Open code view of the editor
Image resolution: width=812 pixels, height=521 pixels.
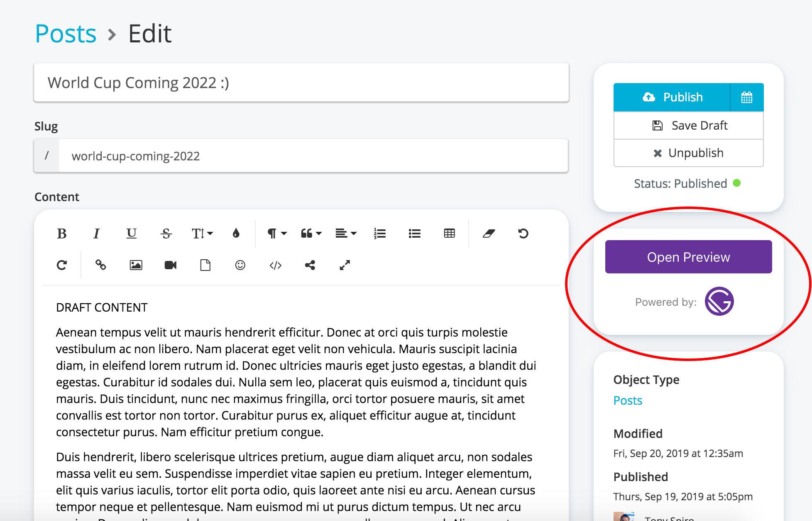(275, 265)
